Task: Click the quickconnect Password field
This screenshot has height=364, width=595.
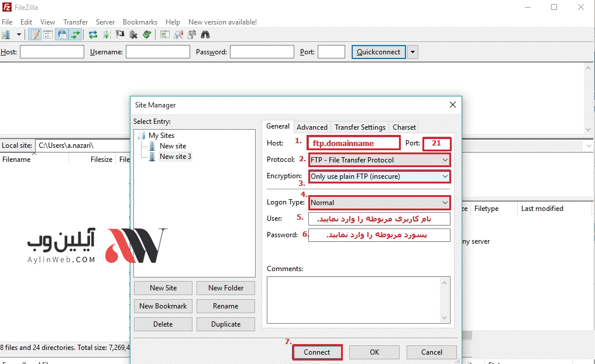Action: coord(262,52)
